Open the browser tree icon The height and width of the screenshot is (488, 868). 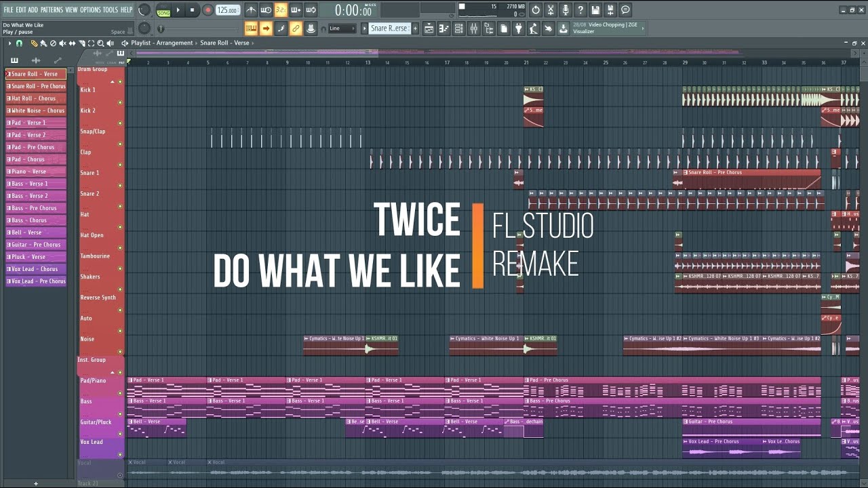tap(489, 28)
